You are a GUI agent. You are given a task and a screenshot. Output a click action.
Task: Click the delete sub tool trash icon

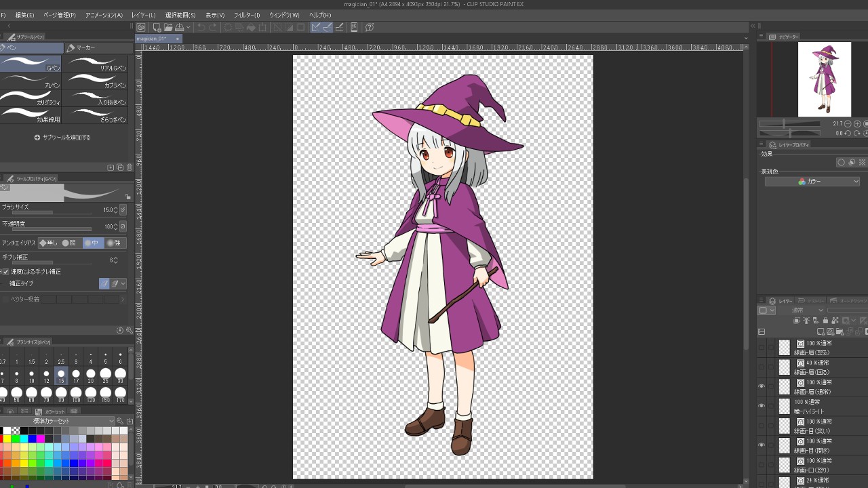point(130,167)
